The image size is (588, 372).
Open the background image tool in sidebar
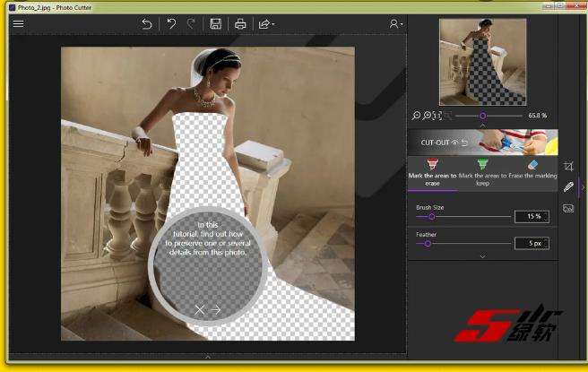coord(568,208)
